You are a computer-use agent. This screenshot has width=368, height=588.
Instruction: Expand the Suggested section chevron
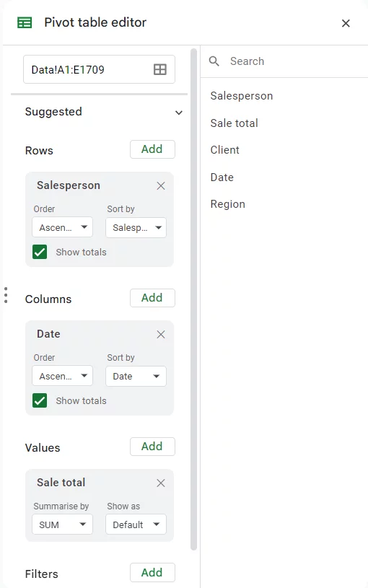click(x=179, y=113)
